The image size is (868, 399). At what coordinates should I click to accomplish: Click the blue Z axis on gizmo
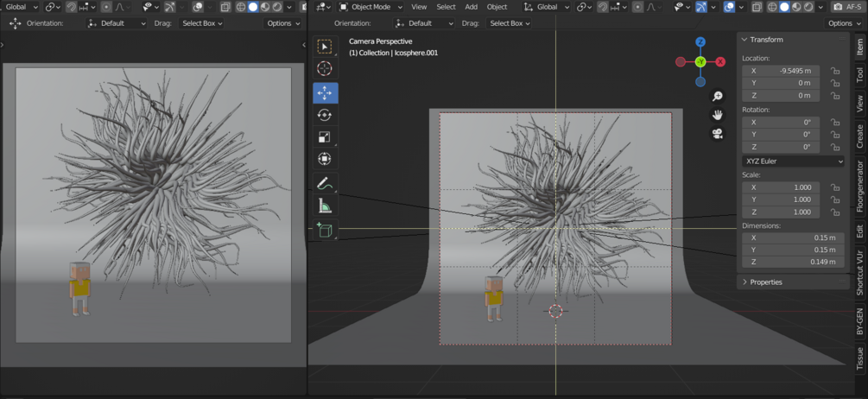[x=700, y=42]
